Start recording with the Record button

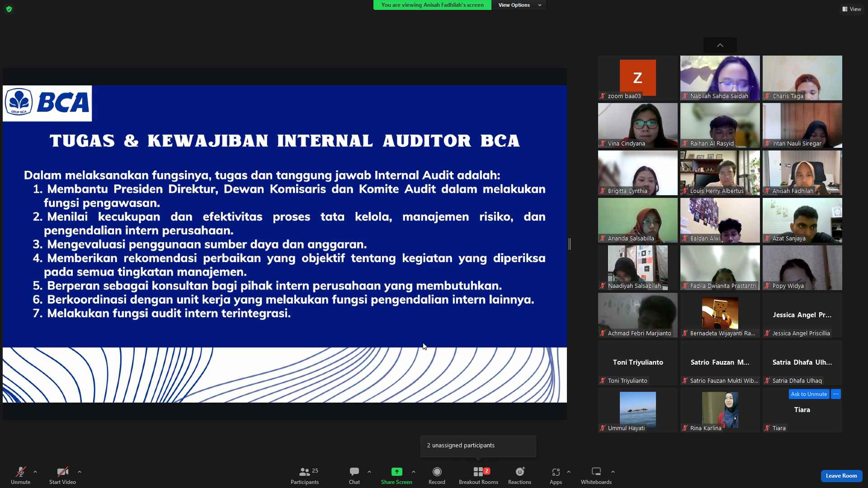point(437,475)
